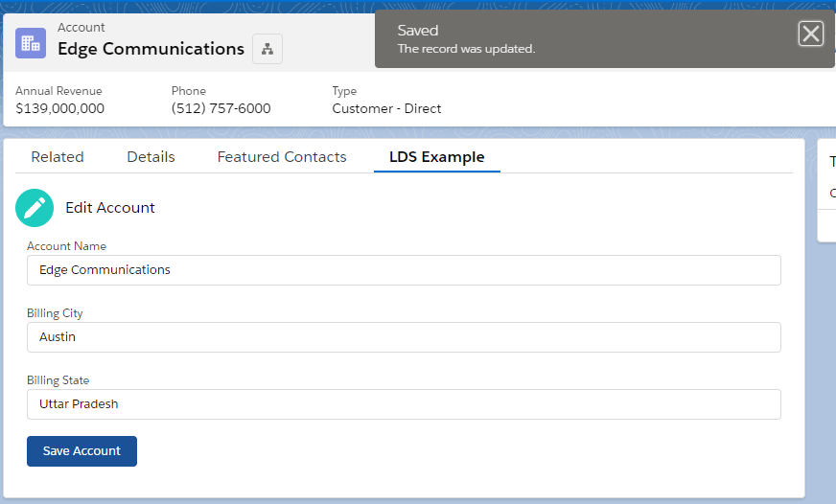Click the LDS Example tab
This screenshot has width=836, height=504.
pos(436,157)
